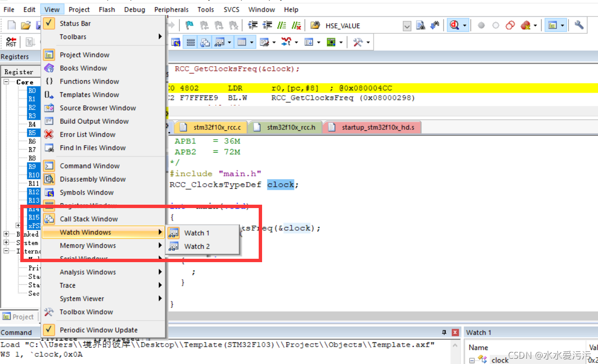Open the Debug menu in menu bar
598x364 pixels.
(x=135, y=9)
